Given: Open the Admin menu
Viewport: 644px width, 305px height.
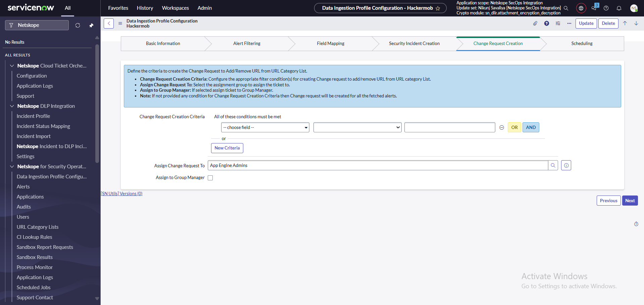Looking at the screenshot, I should 205,8.
